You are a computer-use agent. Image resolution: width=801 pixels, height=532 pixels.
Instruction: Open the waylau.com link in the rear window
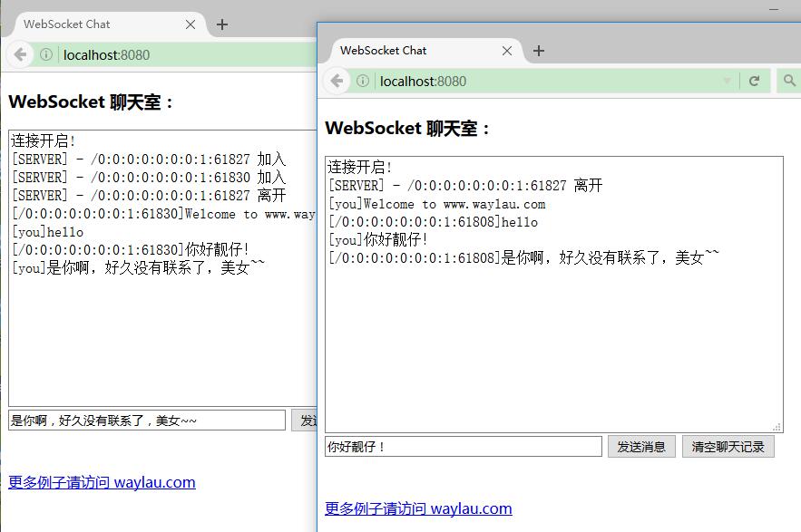(102, 482)
